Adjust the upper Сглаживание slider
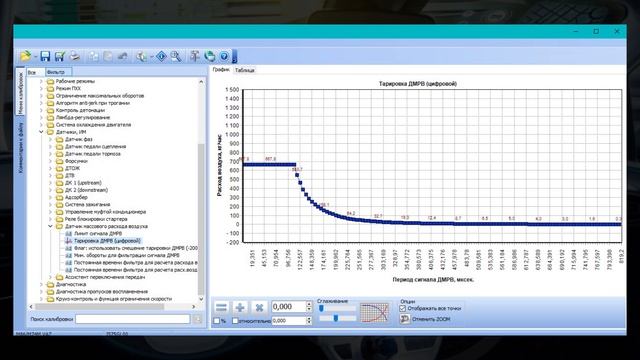Image resolution: width=640 pixels, height=360 pixels. pos(338,309)
